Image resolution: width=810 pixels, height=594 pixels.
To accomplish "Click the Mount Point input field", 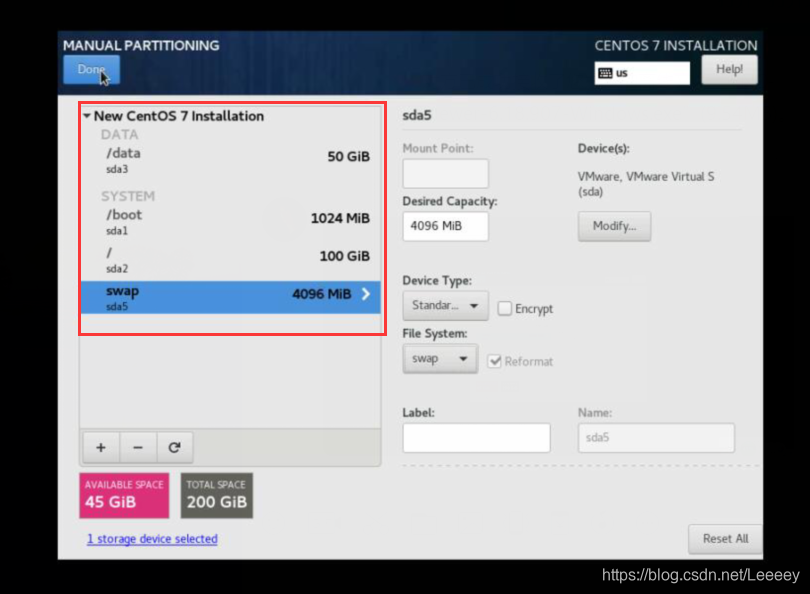I will [x=445, y=174].
